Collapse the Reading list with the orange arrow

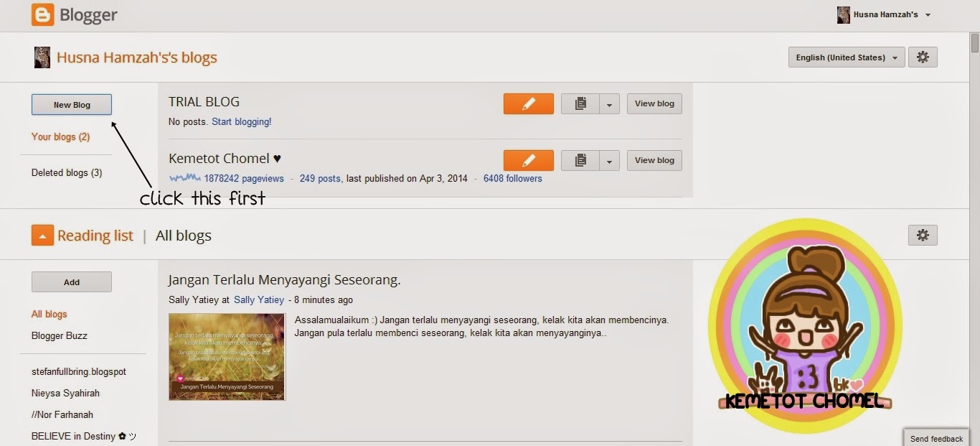42,235
